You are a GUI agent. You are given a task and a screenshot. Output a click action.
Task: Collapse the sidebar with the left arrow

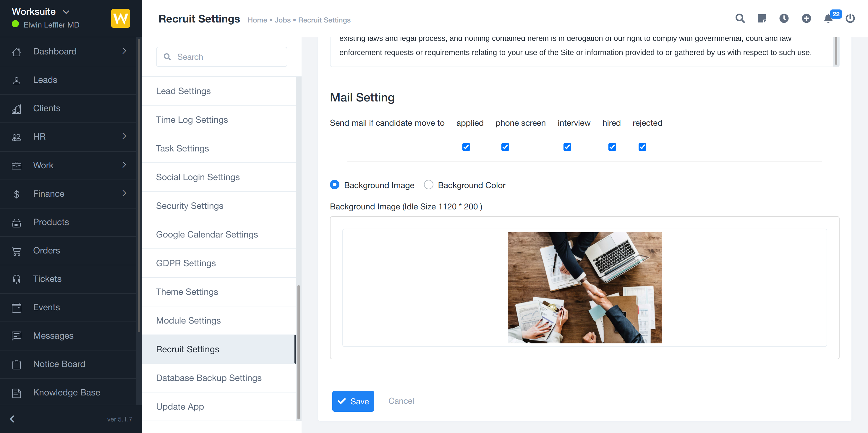pyautogui.click(x=12, y=419)
